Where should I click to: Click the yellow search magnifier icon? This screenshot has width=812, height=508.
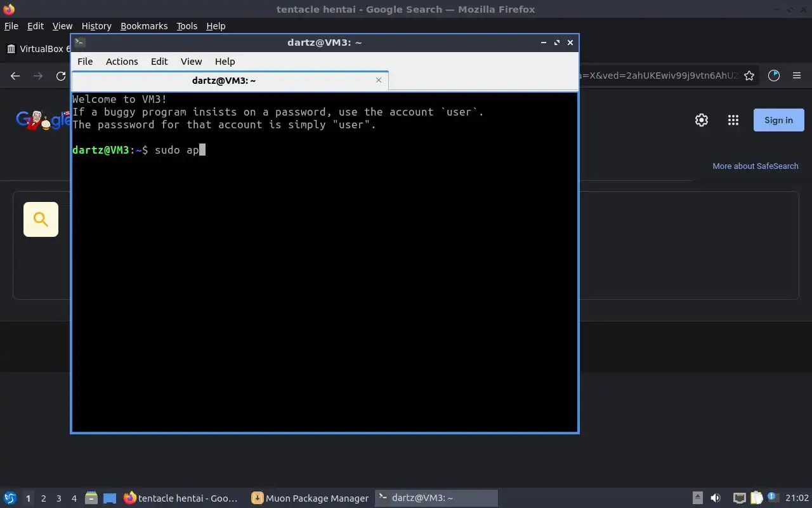[x=41, y=219]
